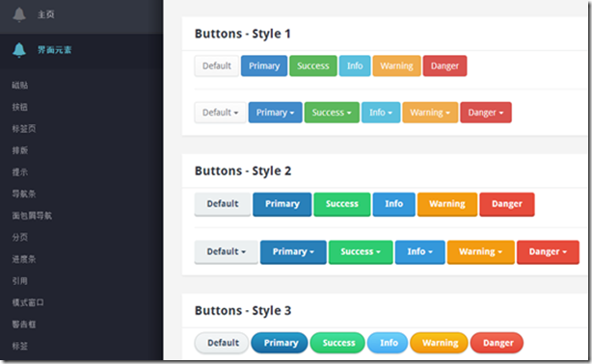
Task: Click the Style 2 Primary button
Action: click(x=283, y=204)
